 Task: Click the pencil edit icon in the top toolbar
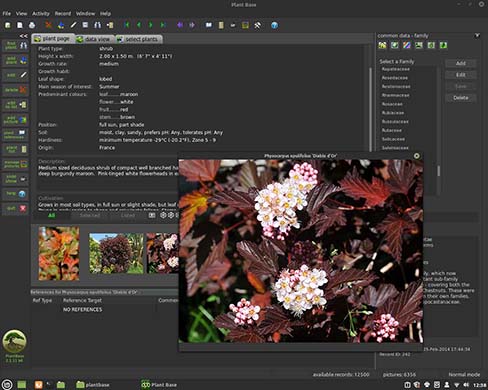click(73, 25)
